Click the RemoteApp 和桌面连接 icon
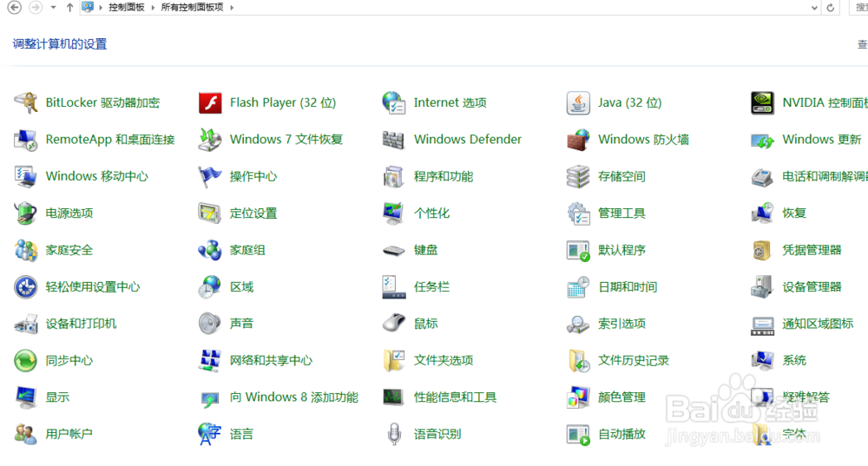This screenshot has height=466, width=868. 25,140
